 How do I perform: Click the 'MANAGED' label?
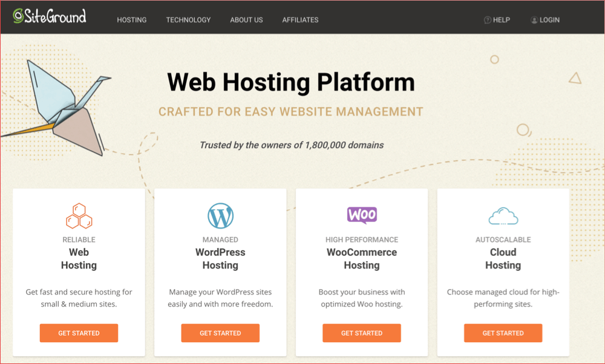pos(220,240)
